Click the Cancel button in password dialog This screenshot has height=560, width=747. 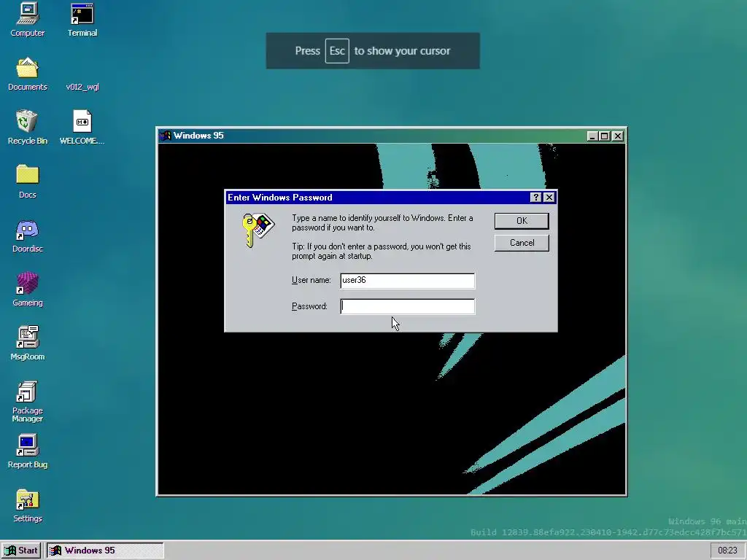(522, 243)
